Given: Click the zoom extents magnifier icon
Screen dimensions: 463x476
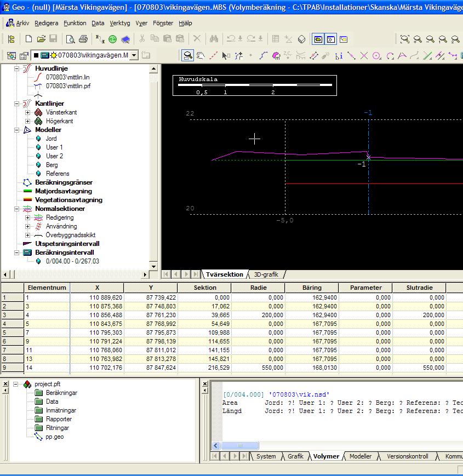Looking at the screenshot, I should coord(405,39).
